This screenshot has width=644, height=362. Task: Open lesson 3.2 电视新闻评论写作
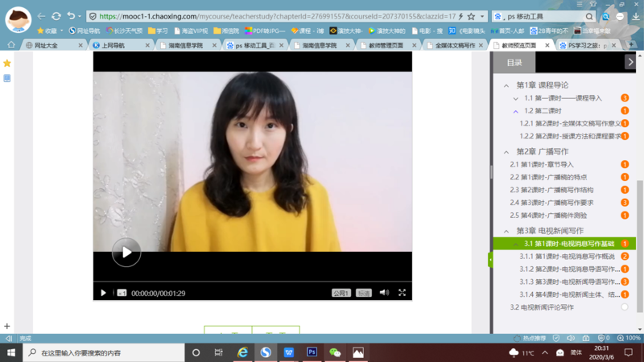pos(542,307)
